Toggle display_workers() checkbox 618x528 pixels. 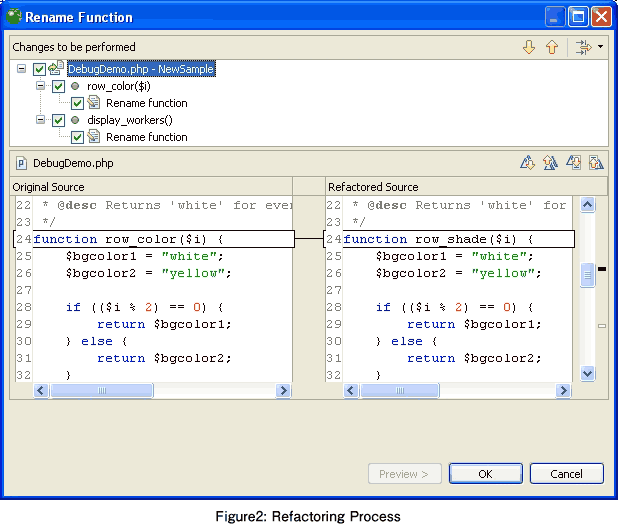point(58,120)
